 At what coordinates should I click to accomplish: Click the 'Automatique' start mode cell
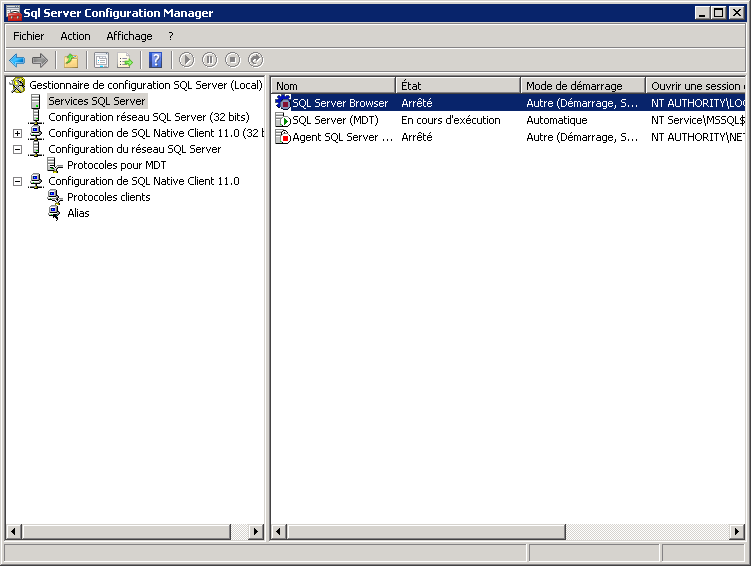(x=557, y=120)
